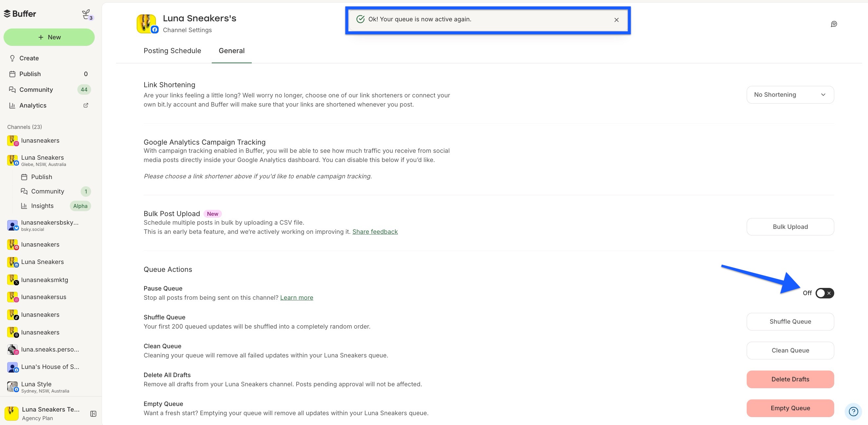This screenshot has height=425, width=868.
Task: Open Community under Luna Sneakers channel
Action: point(55,192)
